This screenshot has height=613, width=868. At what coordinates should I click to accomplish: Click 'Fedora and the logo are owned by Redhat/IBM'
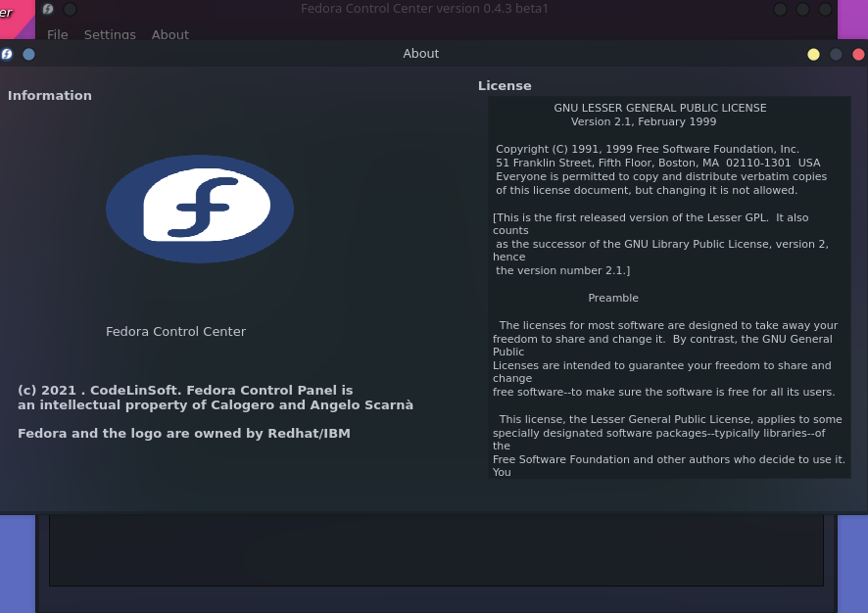184,433
